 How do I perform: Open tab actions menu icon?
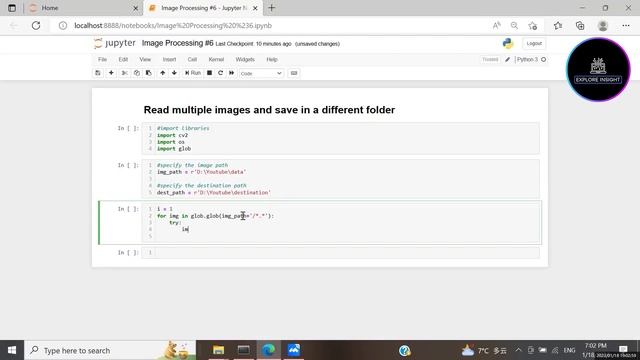pos(12,8)
